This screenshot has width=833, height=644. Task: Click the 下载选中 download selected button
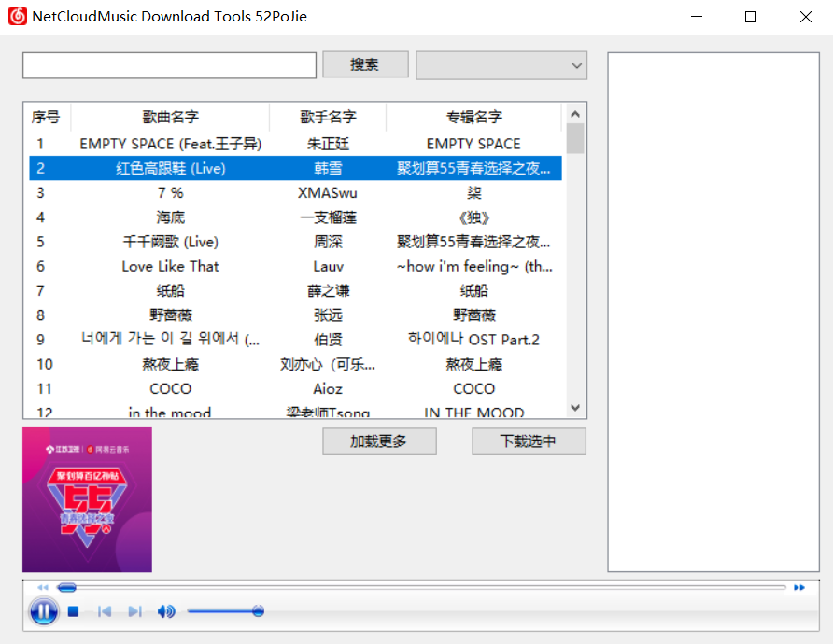pyautogui.click(x=529, y=441)
